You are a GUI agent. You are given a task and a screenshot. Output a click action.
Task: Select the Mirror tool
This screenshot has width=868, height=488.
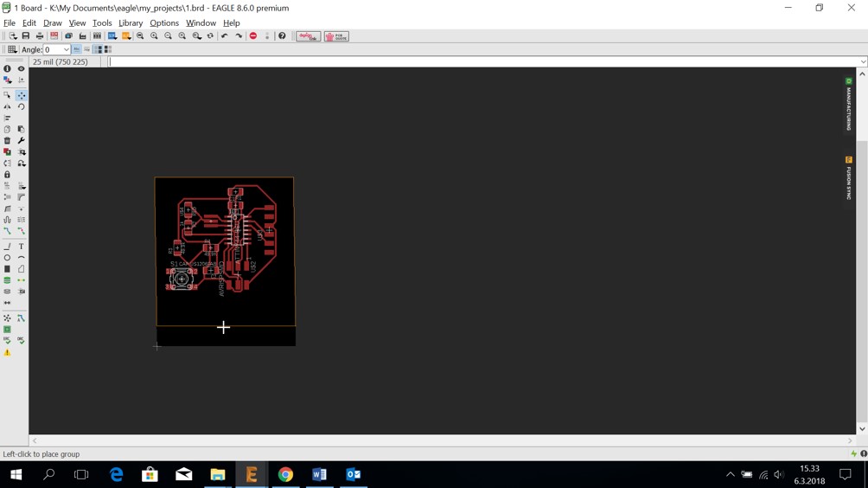point(7,106)
